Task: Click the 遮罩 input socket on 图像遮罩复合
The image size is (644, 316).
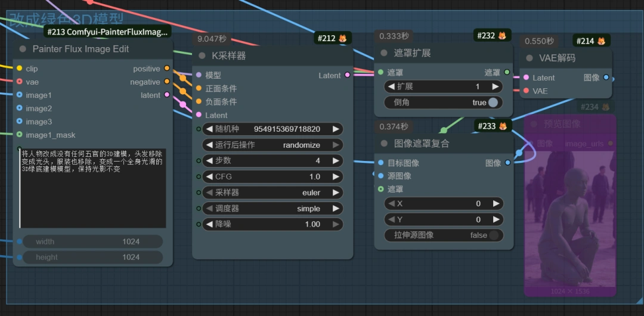Action: [x=380, y=189]
